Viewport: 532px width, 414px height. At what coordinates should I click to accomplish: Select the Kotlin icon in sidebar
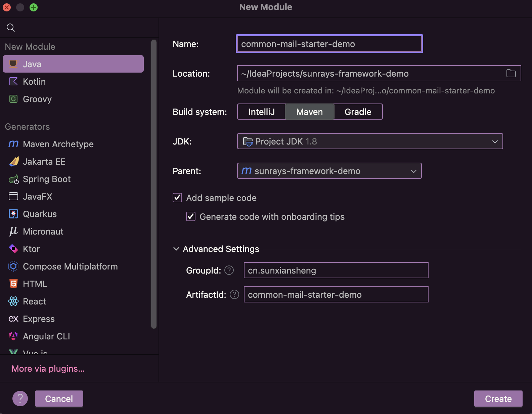[13, 81]
